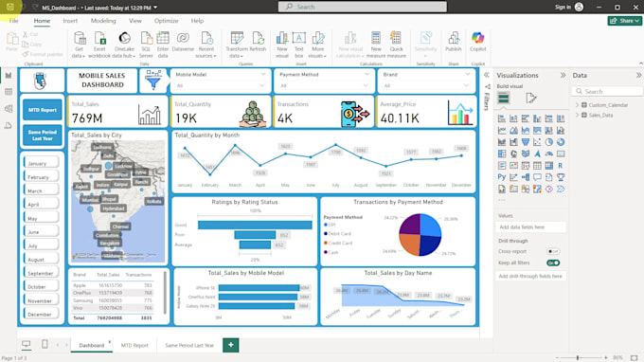This screenshot has height=362, width=644.
Task: Click Apple row in brand table
Action: 113,285
